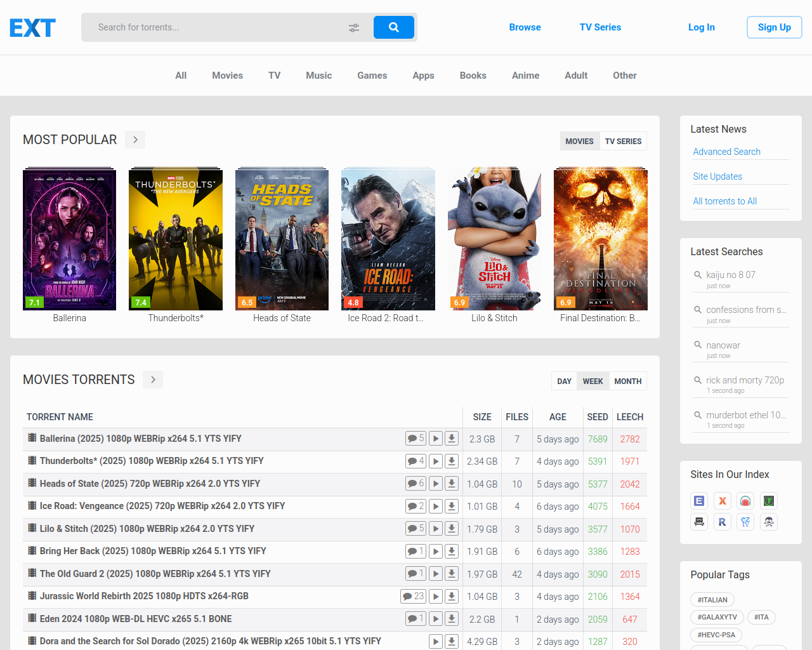This screenshot has width=812, height=650.
Task: Download the Lilo & Stitch (2025) torrent
Action: 452,529
